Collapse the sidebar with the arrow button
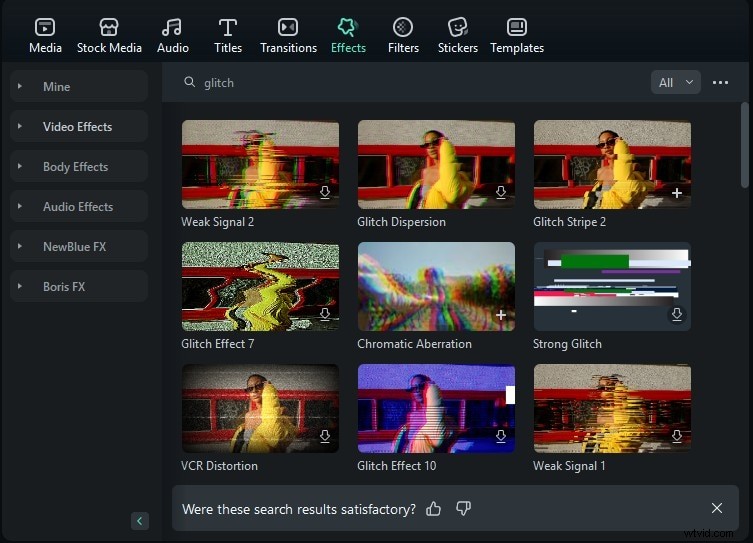Viewport: 753px width, 543px height. coord(140,521)
